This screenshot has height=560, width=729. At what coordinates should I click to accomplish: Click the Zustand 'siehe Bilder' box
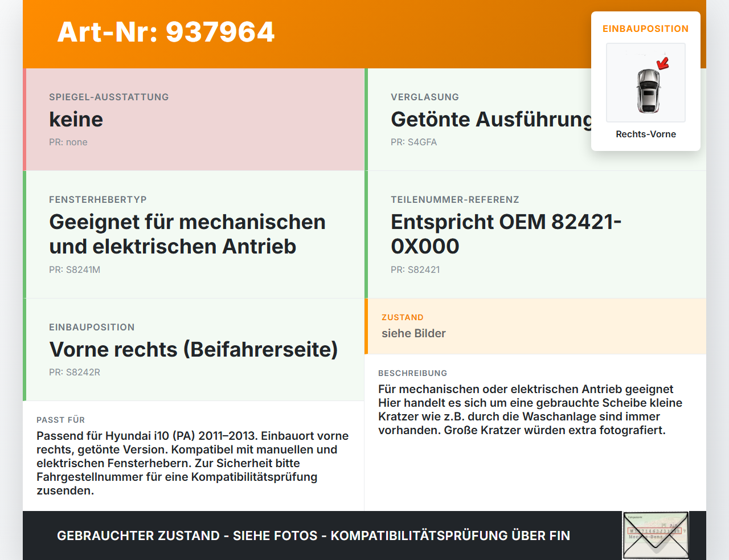(x=535, y=326)
